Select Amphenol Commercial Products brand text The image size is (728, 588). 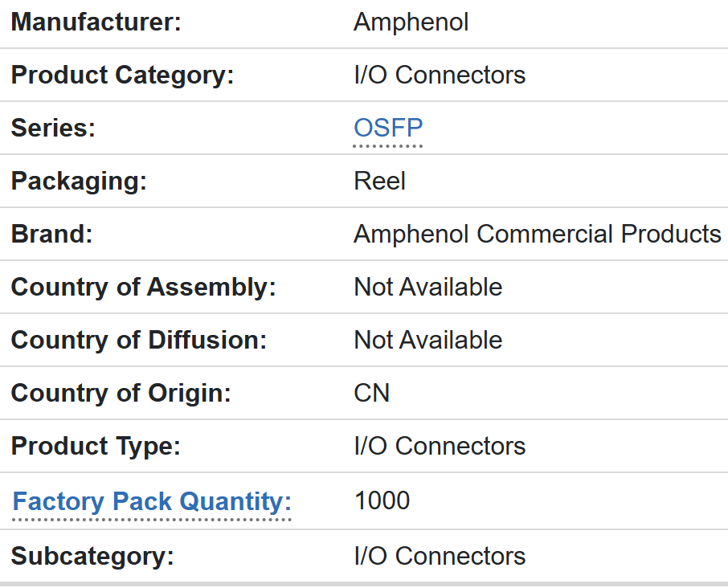537,235
